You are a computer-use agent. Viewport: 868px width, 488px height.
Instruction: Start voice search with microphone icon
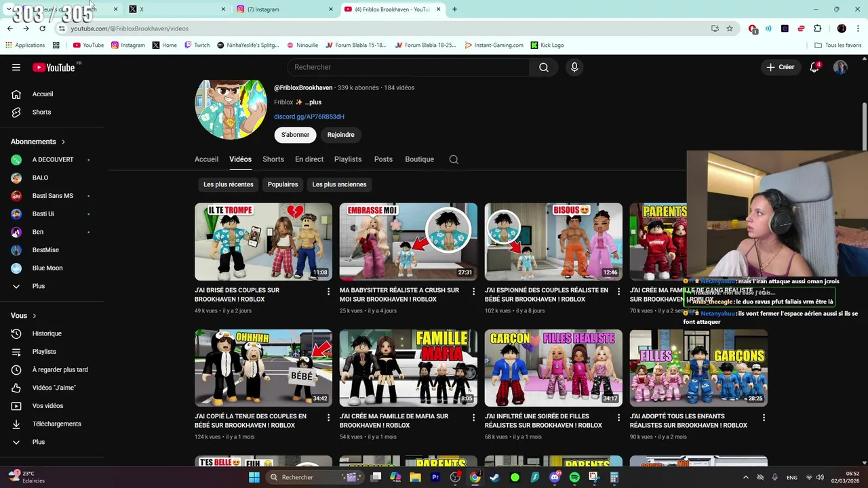[574, 67]
